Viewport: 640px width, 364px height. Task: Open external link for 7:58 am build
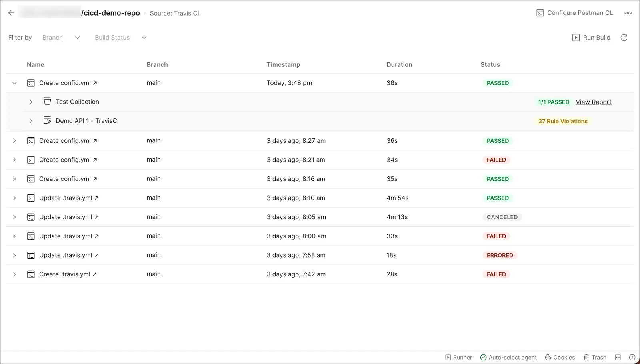click(x=97, y=255)
